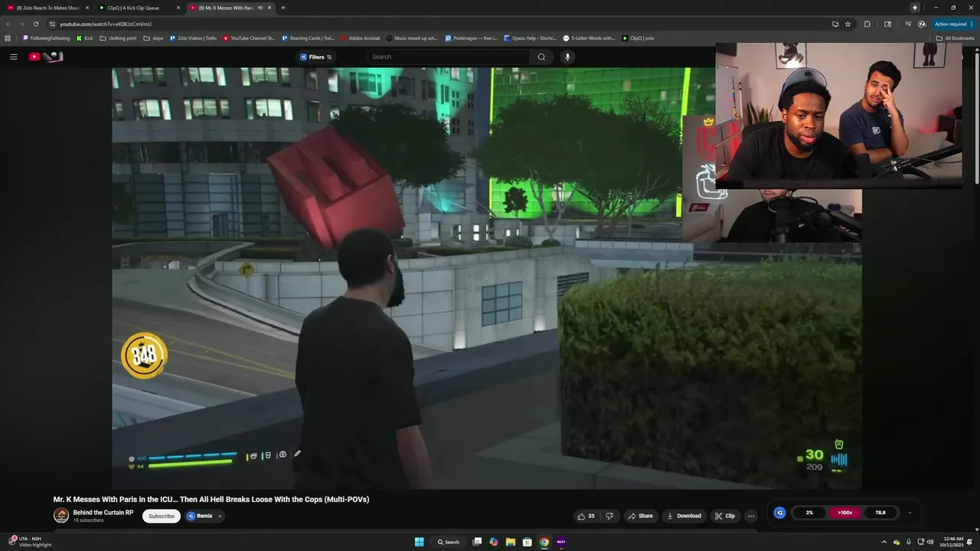Viewport: 980px width, 551px height.
Task: Open the Gemini sparkle button
Action: click(x=915, y=8)
